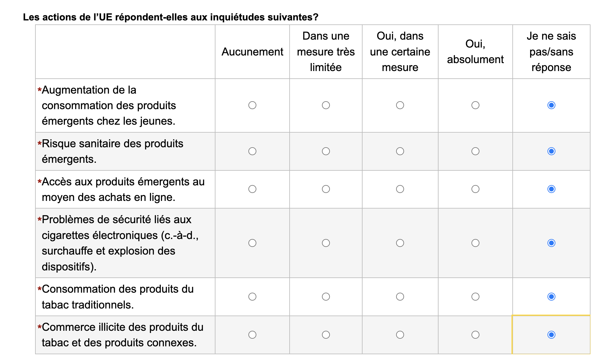Viewport: 614px width, 364px height.
Task: Choose 'Oui, dans une certaine mesure' for Risque sanitaire
Action: (400, 151)
